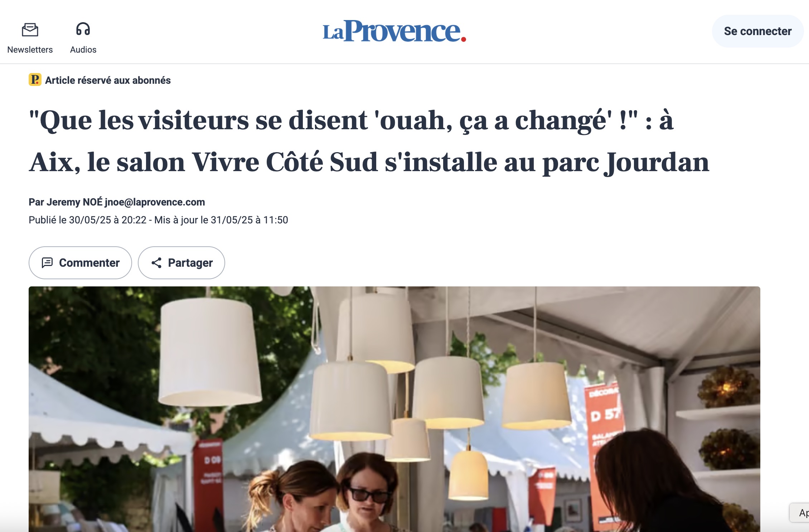809x532 pixels.
Task: Click the Audios headphones icon
Action: (x=83, y=29)
